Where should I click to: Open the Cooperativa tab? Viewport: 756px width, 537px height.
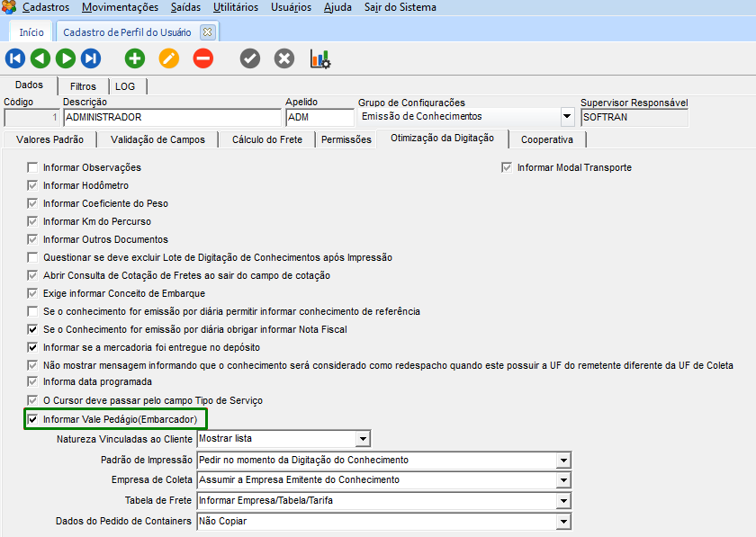pyautogui.click(x=547, y=139)
